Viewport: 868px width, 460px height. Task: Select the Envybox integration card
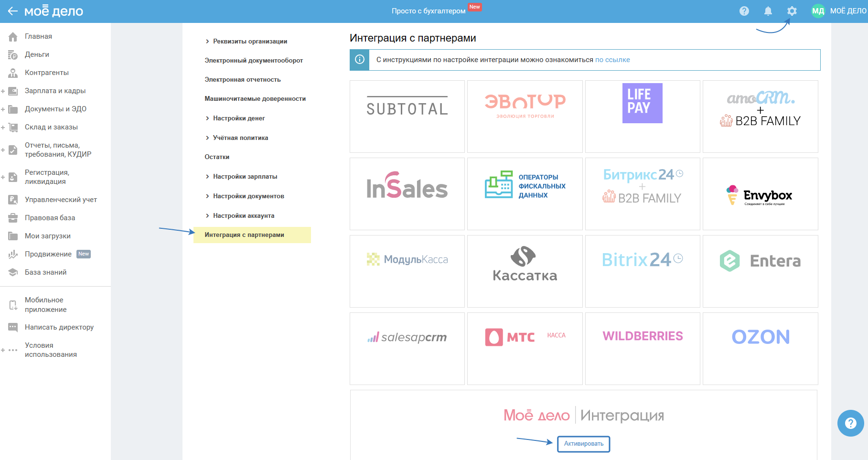tap(761, 194)
